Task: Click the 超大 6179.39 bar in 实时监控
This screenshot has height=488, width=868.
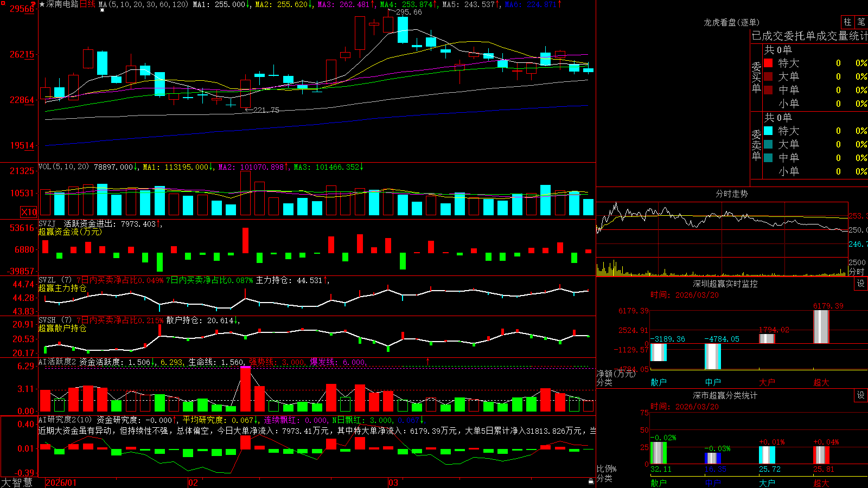Action: 821,326
